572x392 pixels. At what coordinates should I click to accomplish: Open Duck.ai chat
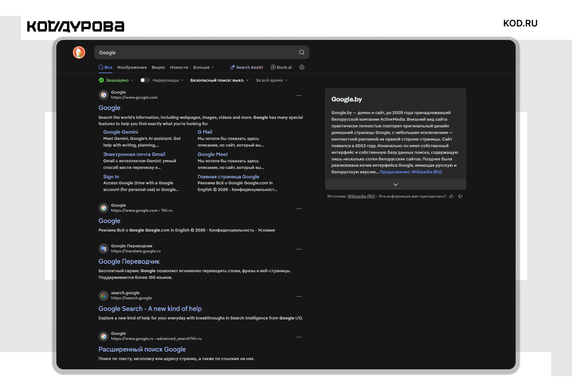click(281, 67)
